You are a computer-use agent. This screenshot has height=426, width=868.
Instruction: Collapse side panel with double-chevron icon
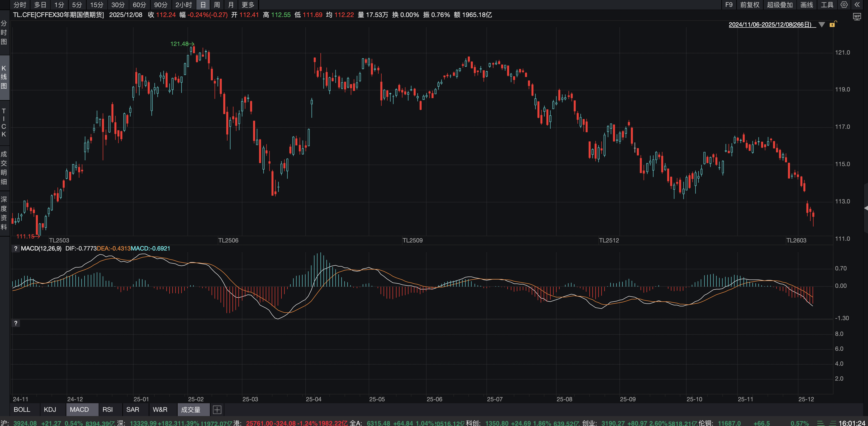tap(857, 5)
